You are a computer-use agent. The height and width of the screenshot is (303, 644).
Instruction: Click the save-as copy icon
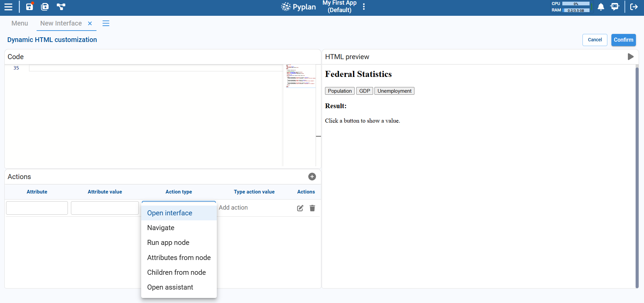tap(45, 7)
